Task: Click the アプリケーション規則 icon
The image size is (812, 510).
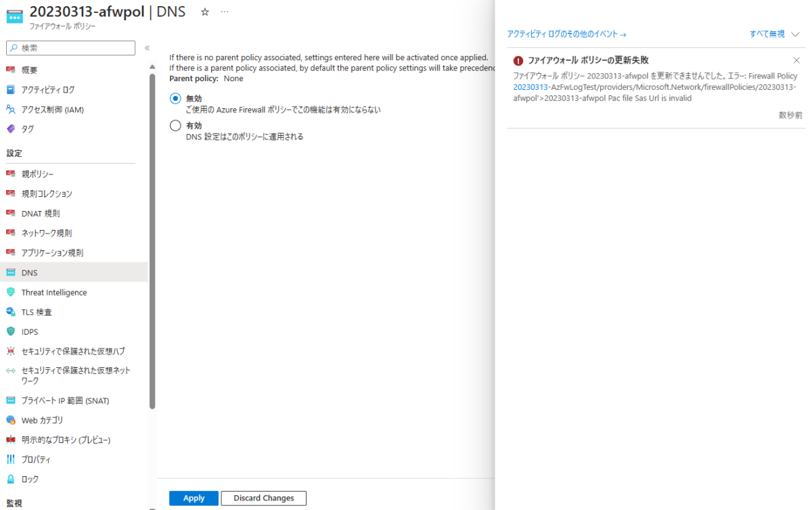Action: coord(10,252)
